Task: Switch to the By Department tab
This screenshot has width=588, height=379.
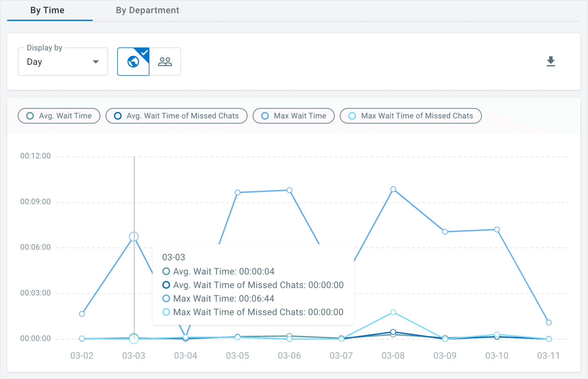Action: click(147, 10)
